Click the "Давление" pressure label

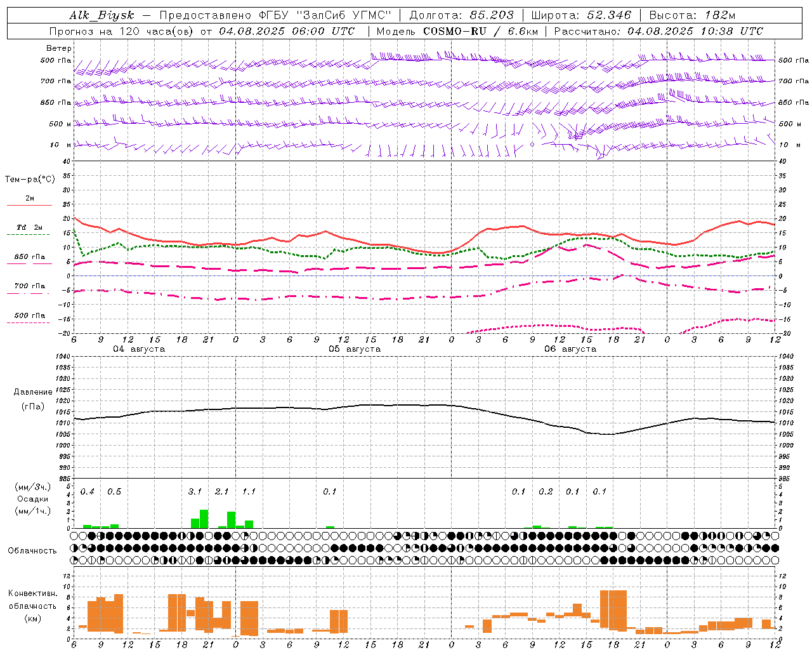pyautogui.click(x=33, y=392)
